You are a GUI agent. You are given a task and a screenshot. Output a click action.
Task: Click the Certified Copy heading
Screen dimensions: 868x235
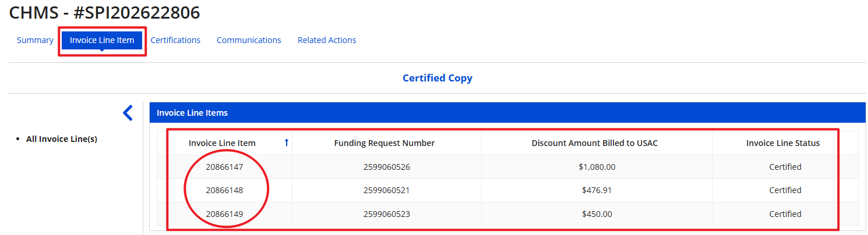click(x=437, y=78)
